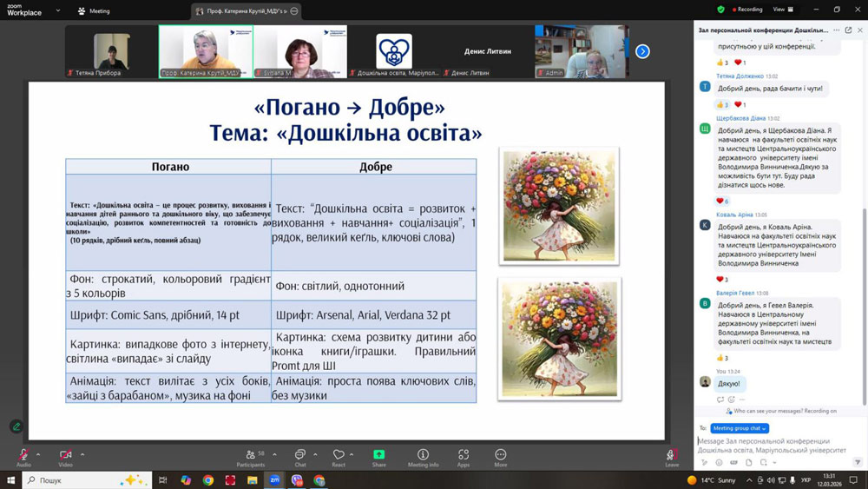
Task: Leave the meeting
Action: click(x=671, y=455)
